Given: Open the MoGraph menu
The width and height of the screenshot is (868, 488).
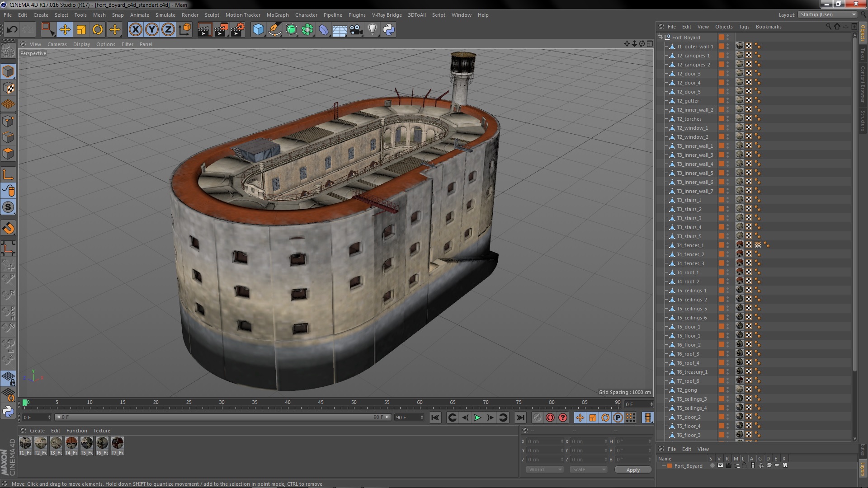Looking at the screenshot, I should 278,15.
